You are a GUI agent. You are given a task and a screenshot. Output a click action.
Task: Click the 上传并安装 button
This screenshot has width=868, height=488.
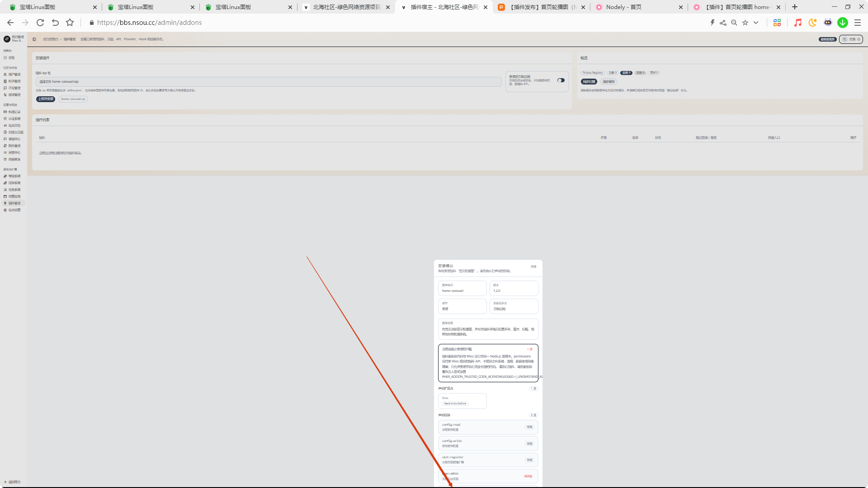point(46,99)
